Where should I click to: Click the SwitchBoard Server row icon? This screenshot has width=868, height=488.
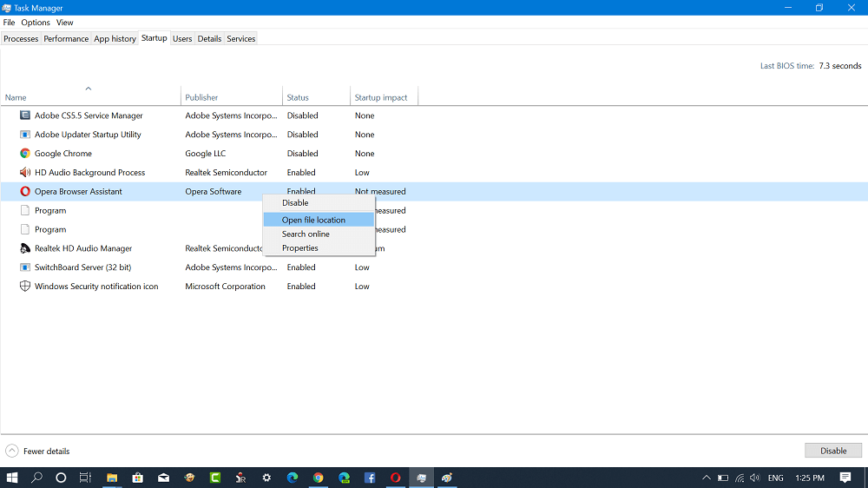pyautogui.click(x=25, y=267)
